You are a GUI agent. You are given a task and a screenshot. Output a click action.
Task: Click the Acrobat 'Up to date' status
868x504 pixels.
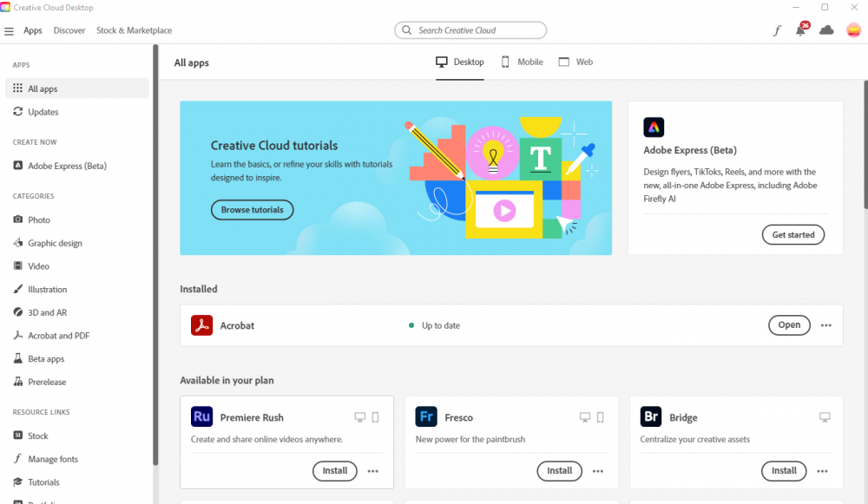tap(435, 325)
